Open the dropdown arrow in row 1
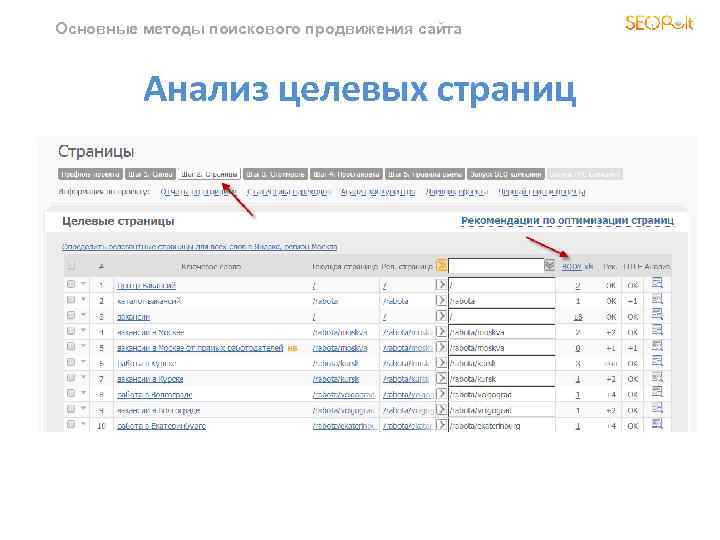Viewport: 720px width, 540px height. click(83, 284)
